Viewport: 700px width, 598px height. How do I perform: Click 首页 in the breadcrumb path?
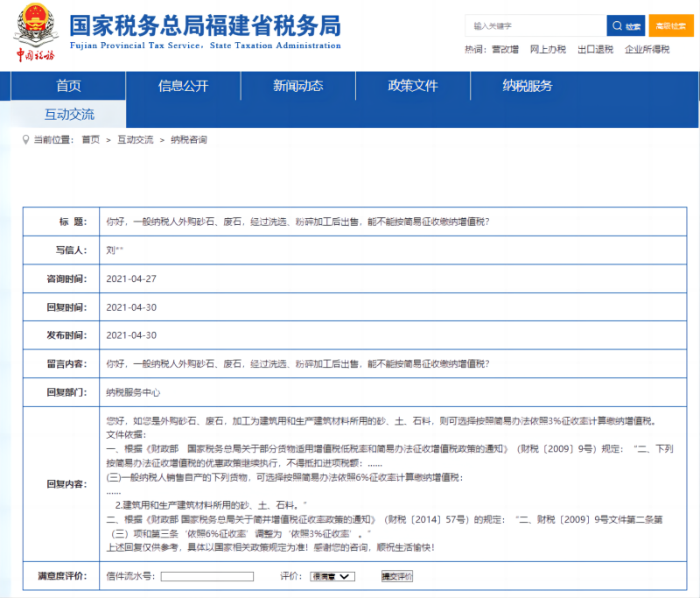(90, 140)
